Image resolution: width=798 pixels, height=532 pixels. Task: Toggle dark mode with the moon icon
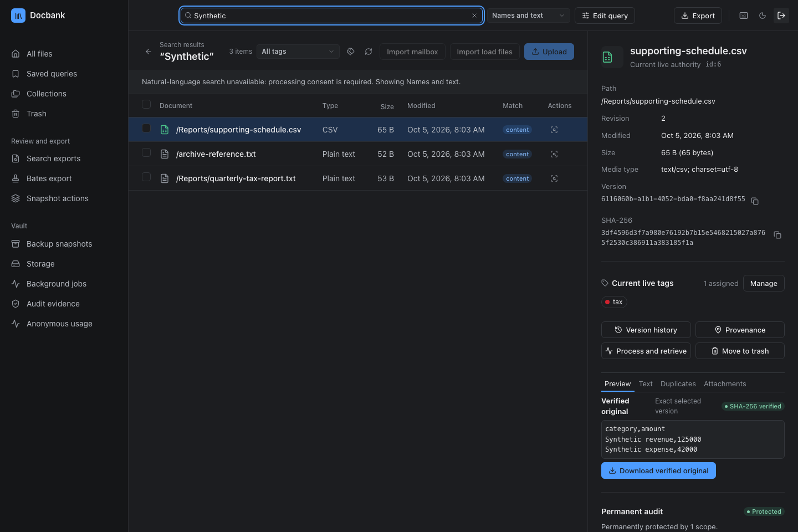763,16
